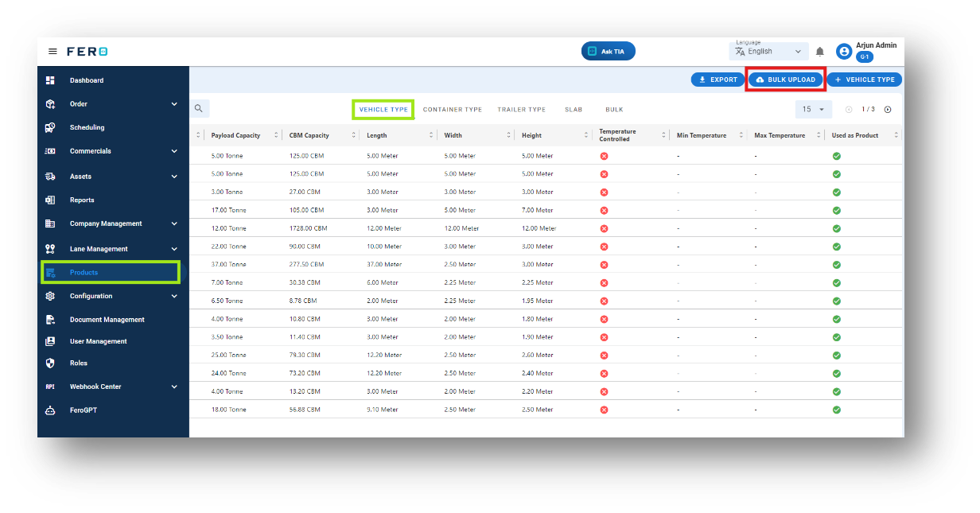
Task: Click the Ask TIA button
Action: 609,52
